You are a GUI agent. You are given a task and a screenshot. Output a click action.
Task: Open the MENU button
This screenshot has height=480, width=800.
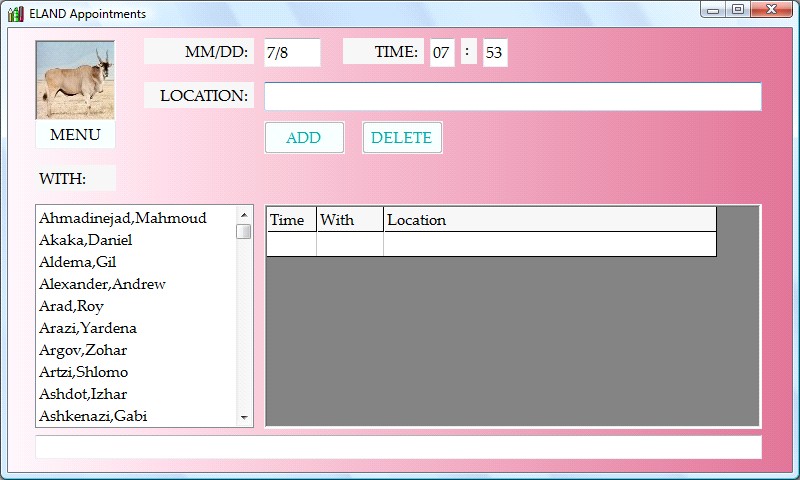75,135
